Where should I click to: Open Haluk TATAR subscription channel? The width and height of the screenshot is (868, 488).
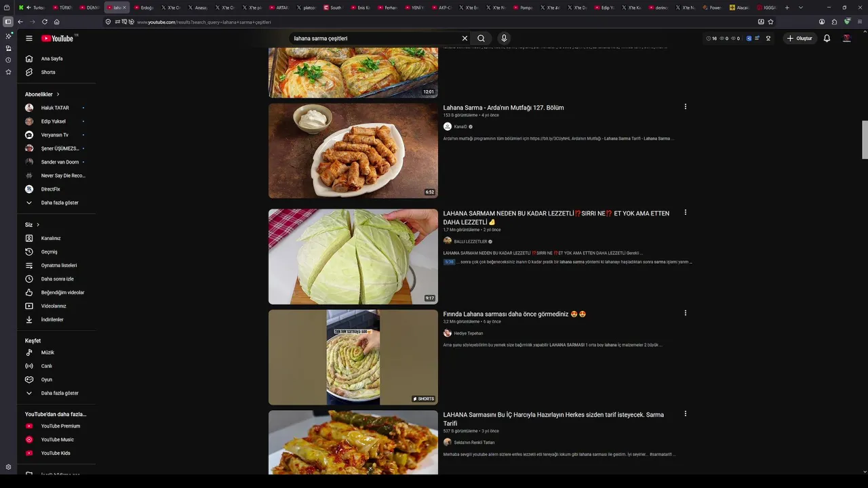click(x=56, y=108)
